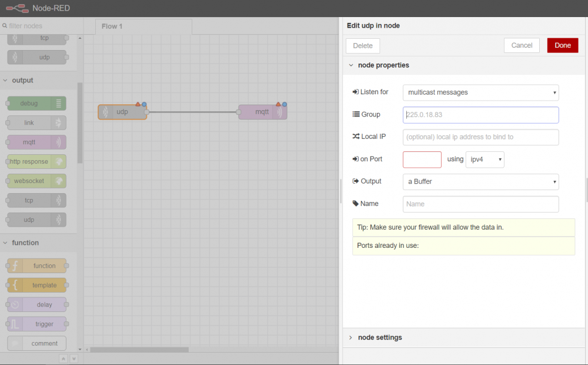Collapse the function palette category
Image resolution: width=588 pixels, height=365 pixels.
point(25,243)
